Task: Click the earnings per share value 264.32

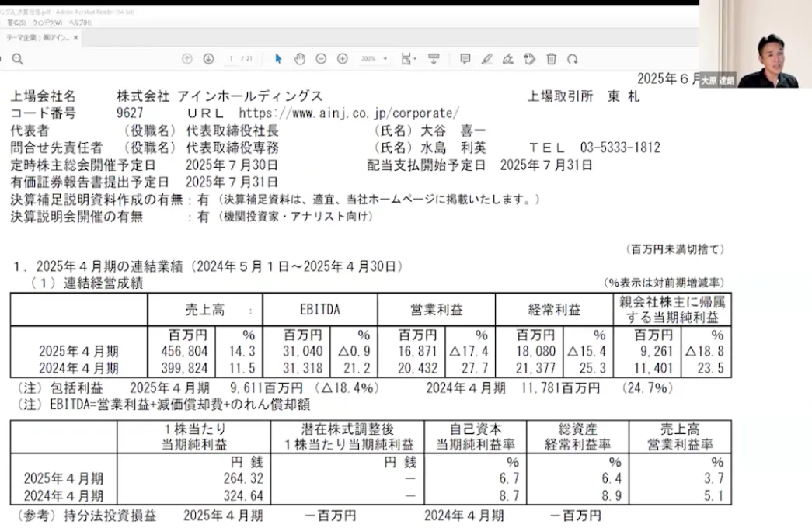Action: pyautogui.click(x=243, y=478)
